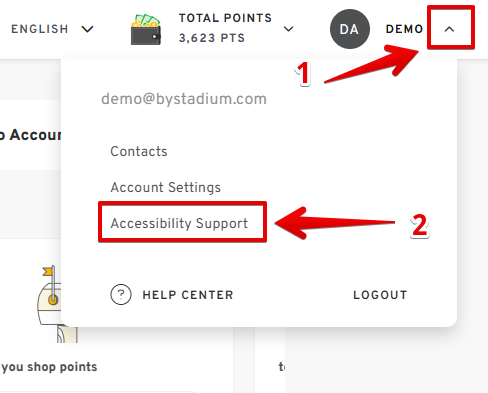Click the ENGLISH language label
The image size is (488, 393).
click(40, 29)
